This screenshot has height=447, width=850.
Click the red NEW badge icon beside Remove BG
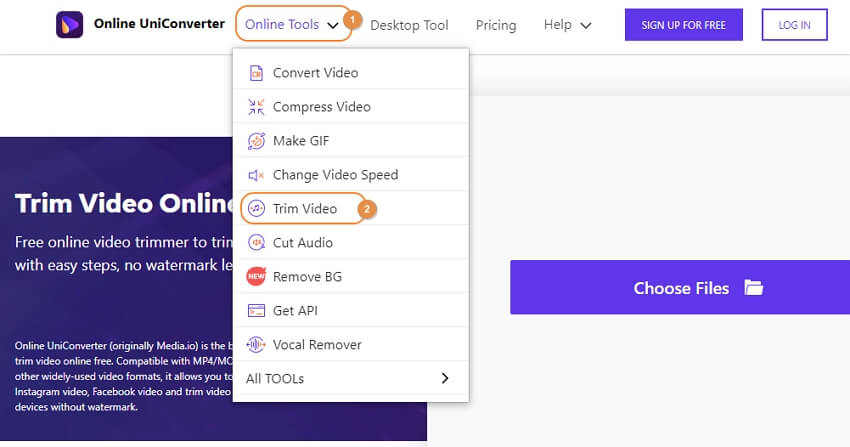click(256, 276)
